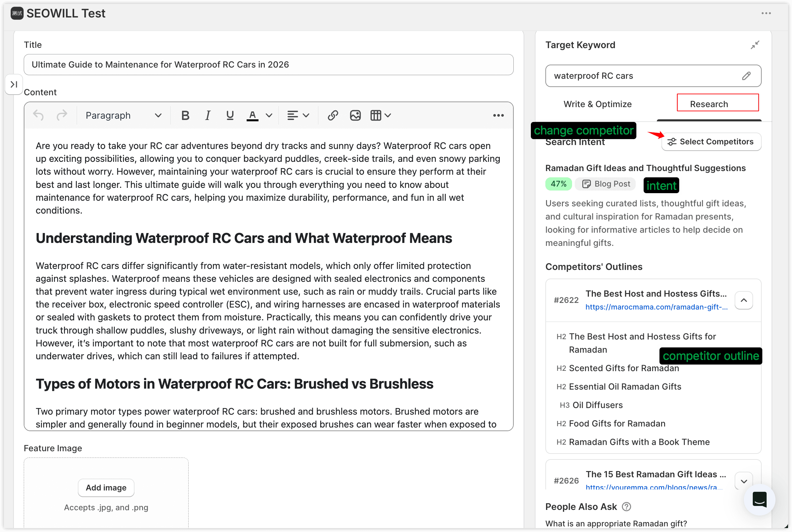Click 'Food Gifts for Ramadan' outline heading
This screenshot has width=792, height=532.
point(617,423)
